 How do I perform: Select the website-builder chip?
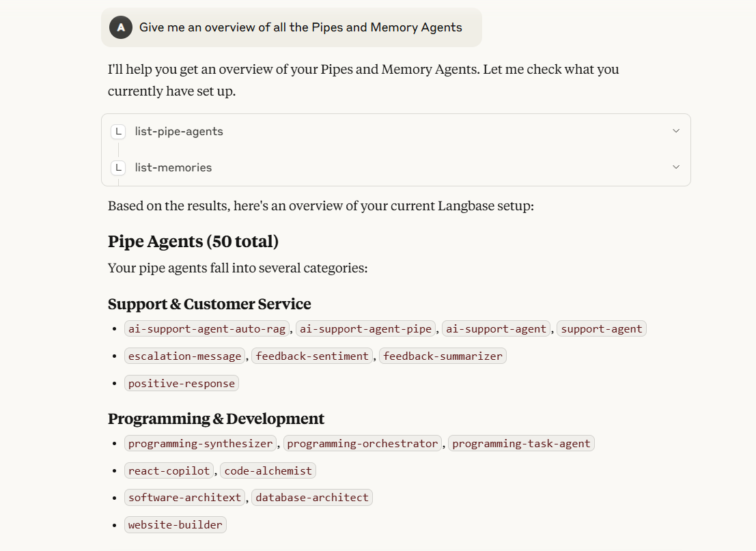(x=175, y=524)
